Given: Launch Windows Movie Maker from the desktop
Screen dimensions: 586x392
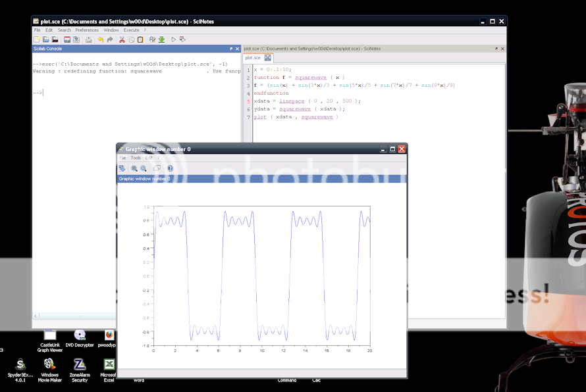Looking at the screenshot, I should coord(49,370).
